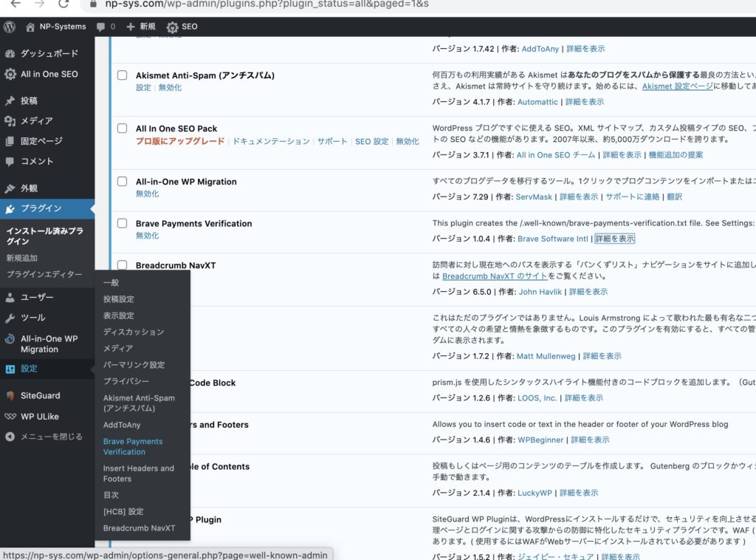The width and height of the screenshot is (756, 560).
Task: Choose ディスカッション in the settings submenu
Action: tap(134, 332)
